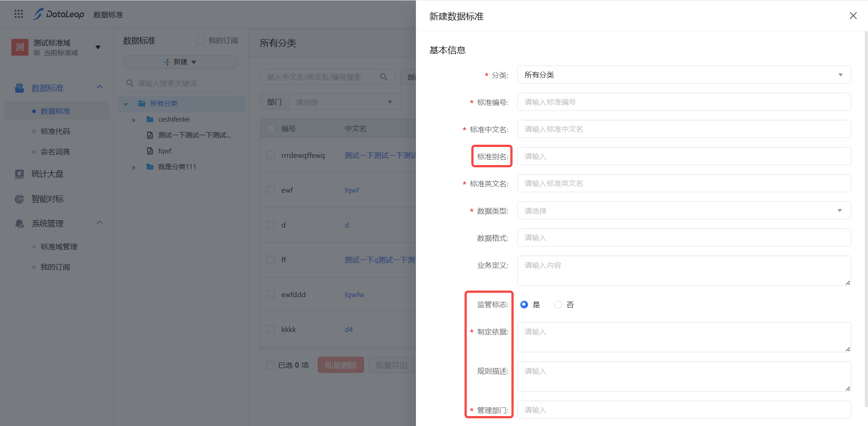Click the 统计大盘 sidebar icon
The width and height of the screenshot is (868, 426).
coord(19,174)
